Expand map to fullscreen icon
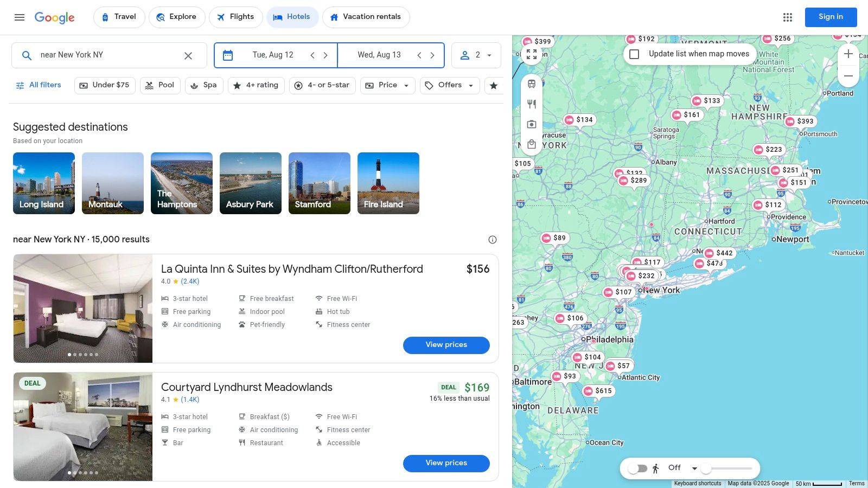 pyautogui.click(x=532, y=54)
